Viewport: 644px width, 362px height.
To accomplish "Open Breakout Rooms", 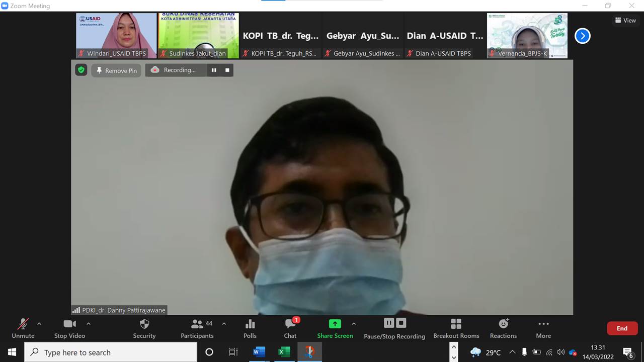I will click(456, 329).
